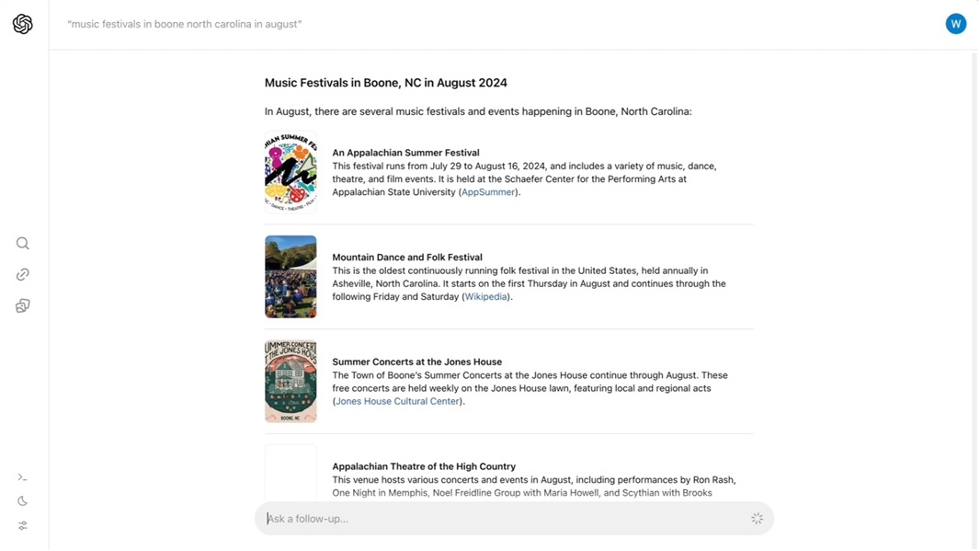Open the images gallery icon in sidebar
Screen dimensions: 980x551
[23, 305]
